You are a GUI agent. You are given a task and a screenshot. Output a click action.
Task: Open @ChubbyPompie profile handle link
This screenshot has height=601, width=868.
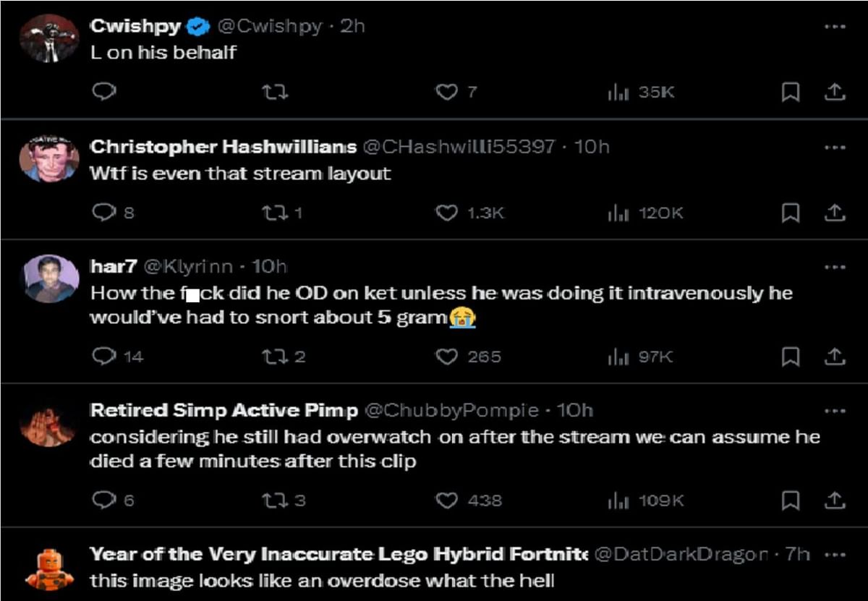[451, 411]
